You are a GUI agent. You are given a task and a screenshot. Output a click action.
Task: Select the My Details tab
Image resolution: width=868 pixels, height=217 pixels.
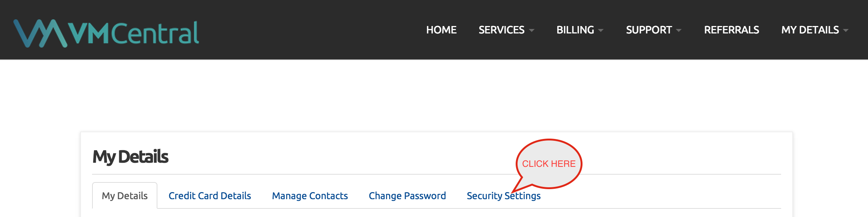point(125,195)
